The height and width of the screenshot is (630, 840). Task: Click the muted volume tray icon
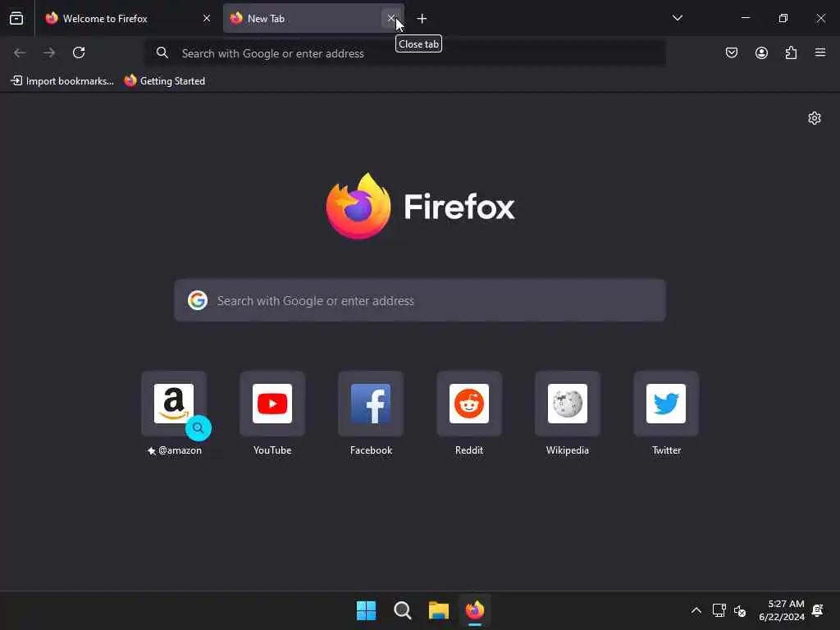pos(740,610)
